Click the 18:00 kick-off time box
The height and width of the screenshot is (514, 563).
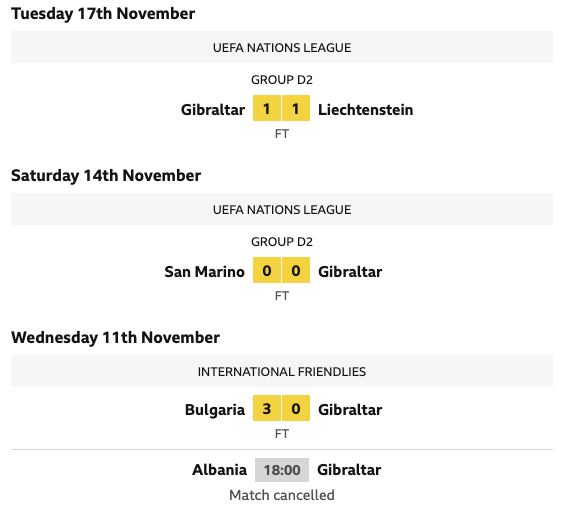pos(282,470)
